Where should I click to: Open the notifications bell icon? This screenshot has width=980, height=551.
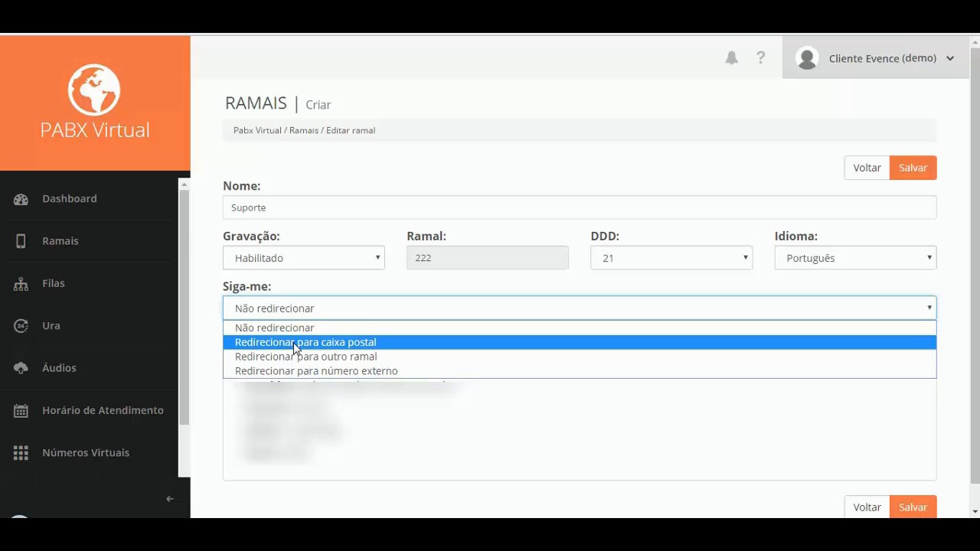732,58
